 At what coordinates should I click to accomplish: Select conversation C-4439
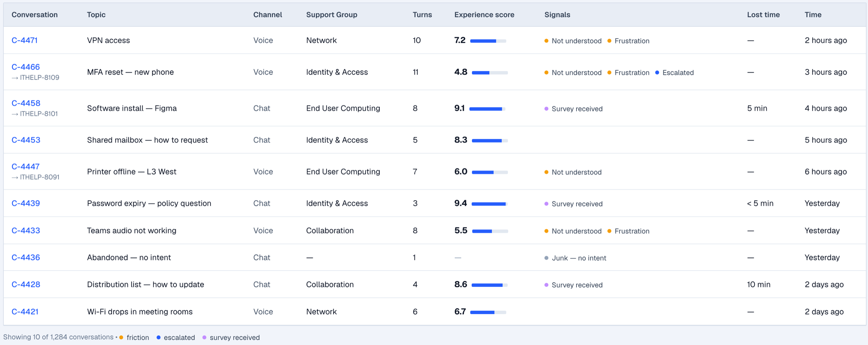[26, 203]
